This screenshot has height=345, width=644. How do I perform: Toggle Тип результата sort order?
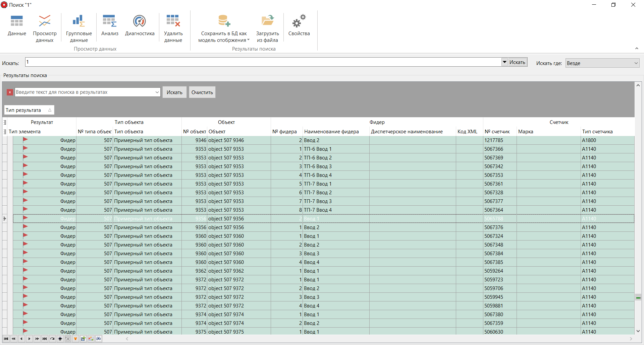tap(29, 110)
